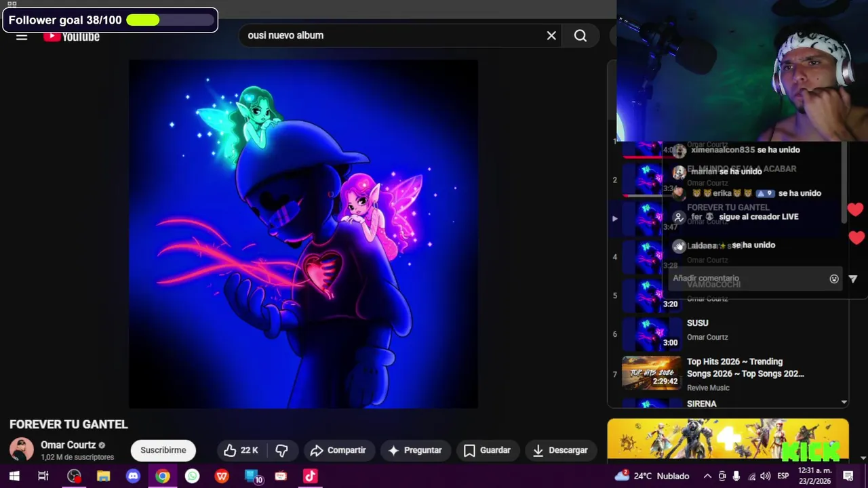Click the FOREVER TU GANTEL video title

coord(68,424)
